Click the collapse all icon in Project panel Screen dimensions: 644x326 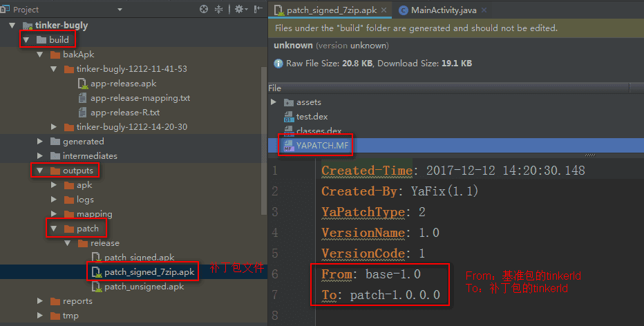(219, 9)
